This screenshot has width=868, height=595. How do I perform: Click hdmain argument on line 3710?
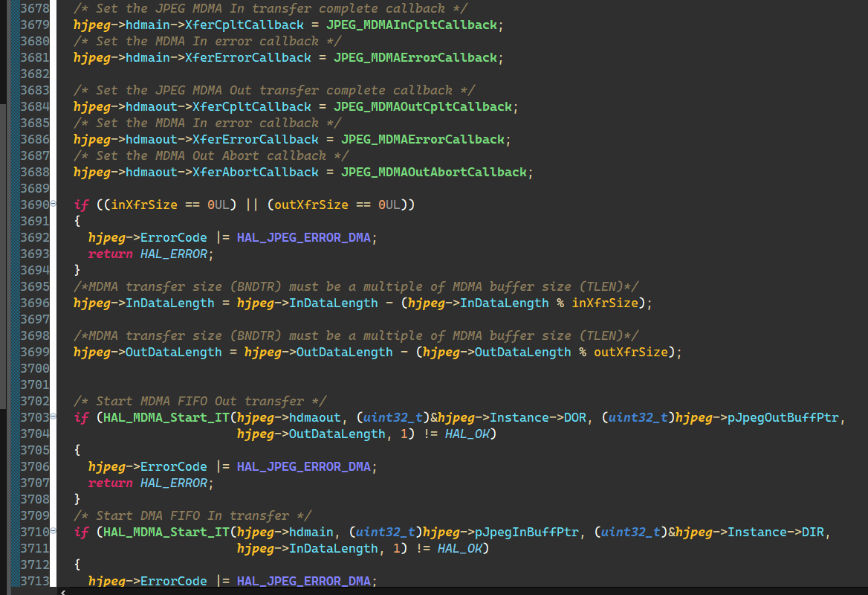pyautogui.click(x=311, y=533)
